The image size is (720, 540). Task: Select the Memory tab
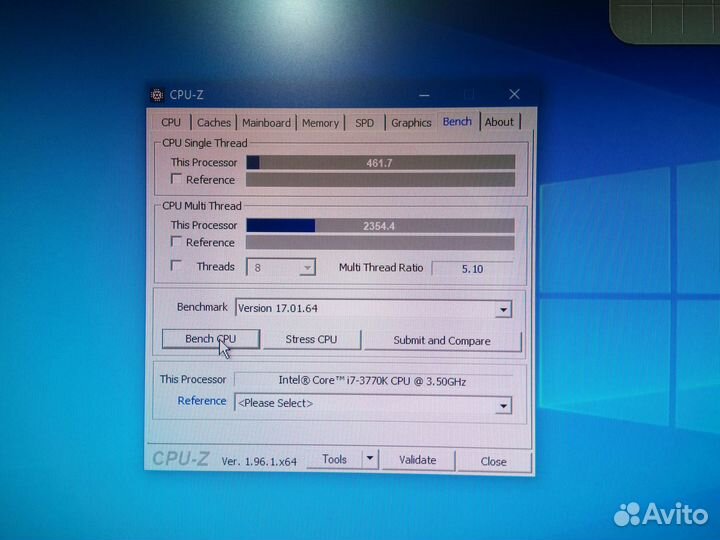point(320,122)
